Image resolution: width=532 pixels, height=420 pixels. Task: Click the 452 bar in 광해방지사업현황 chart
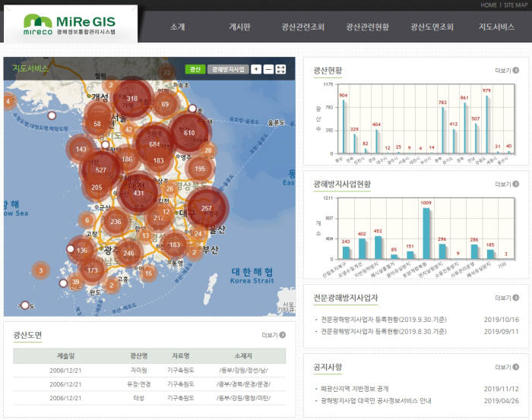click(x=378, y=248)
